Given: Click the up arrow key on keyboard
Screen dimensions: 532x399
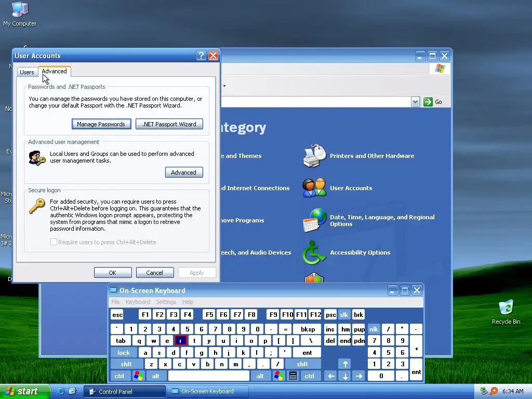Looking at the screenshot, I should pos(345,364).
